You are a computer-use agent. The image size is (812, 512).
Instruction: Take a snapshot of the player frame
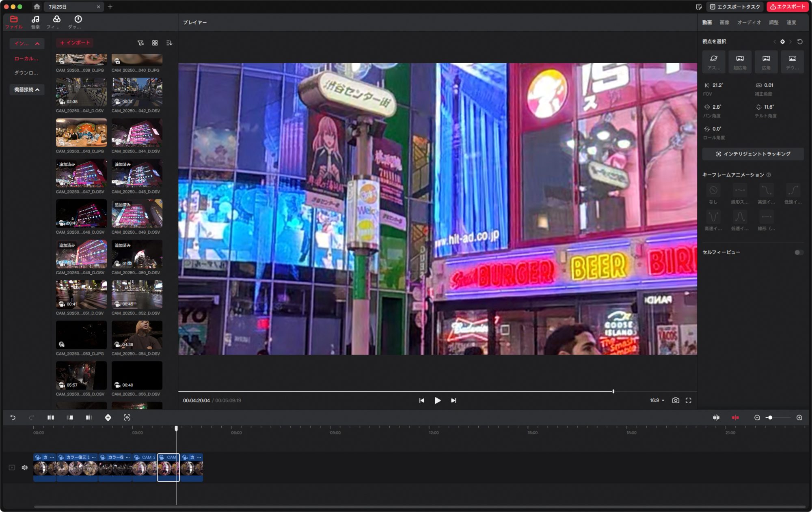click(x=676, y=400)
